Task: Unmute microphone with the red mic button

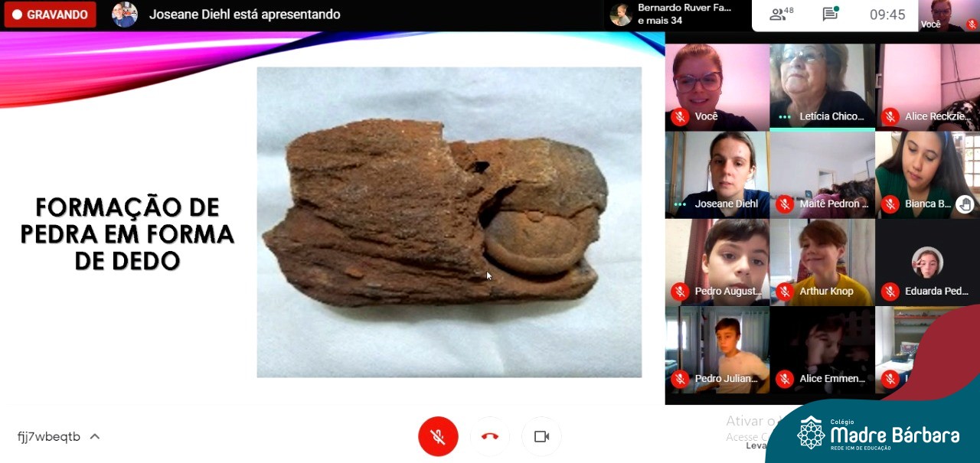Action: (438, 437)
